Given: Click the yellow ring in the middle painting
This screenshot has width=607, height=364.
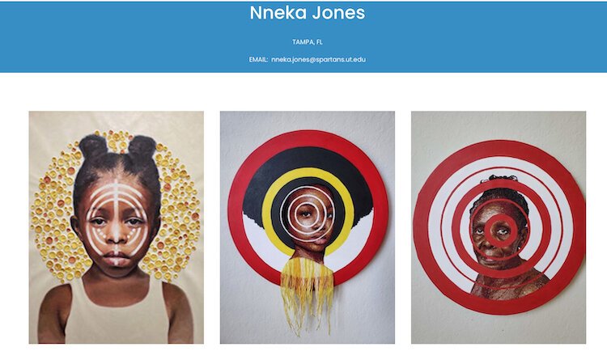Looking at the screenshot, I should 308,173.
